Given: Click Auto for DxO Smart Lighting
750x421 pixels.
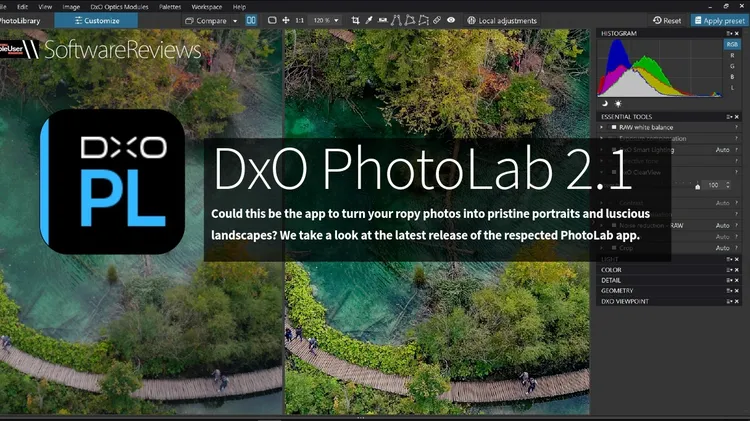Looking at the screenshot, I should pos(722,150).
